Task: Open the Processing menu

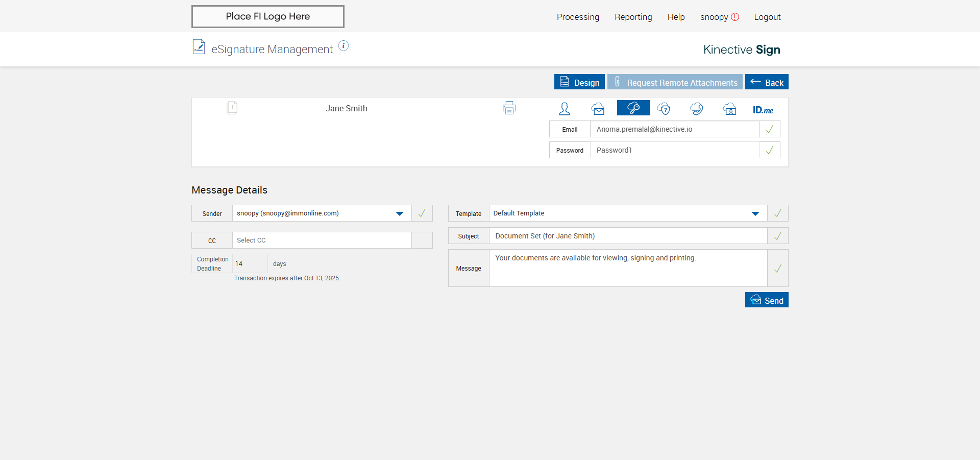Action: [578, 17]
